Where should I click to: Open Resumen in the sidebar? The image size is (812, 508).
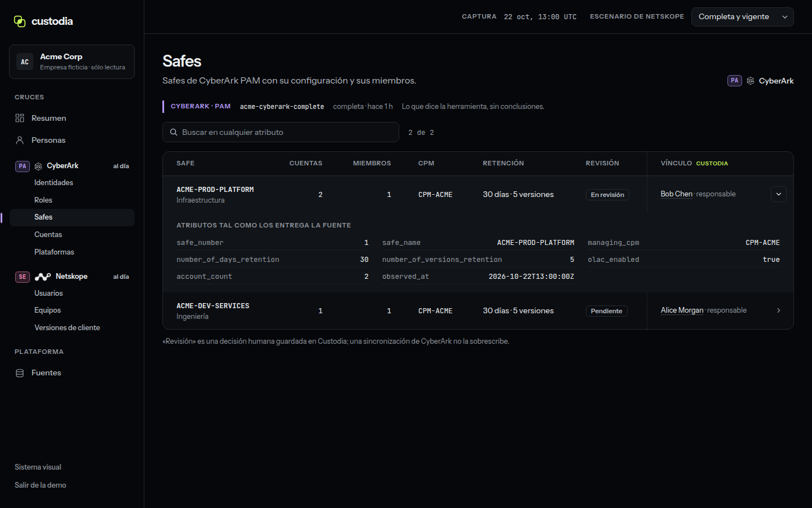click(x=72, y=118)
